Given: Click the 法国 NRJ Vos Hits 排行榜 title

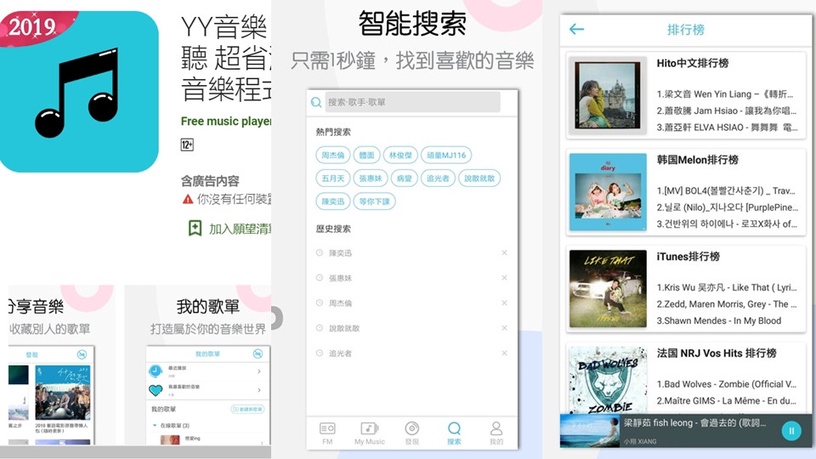Looking at the screenshot, I should (x=717, y=353).
